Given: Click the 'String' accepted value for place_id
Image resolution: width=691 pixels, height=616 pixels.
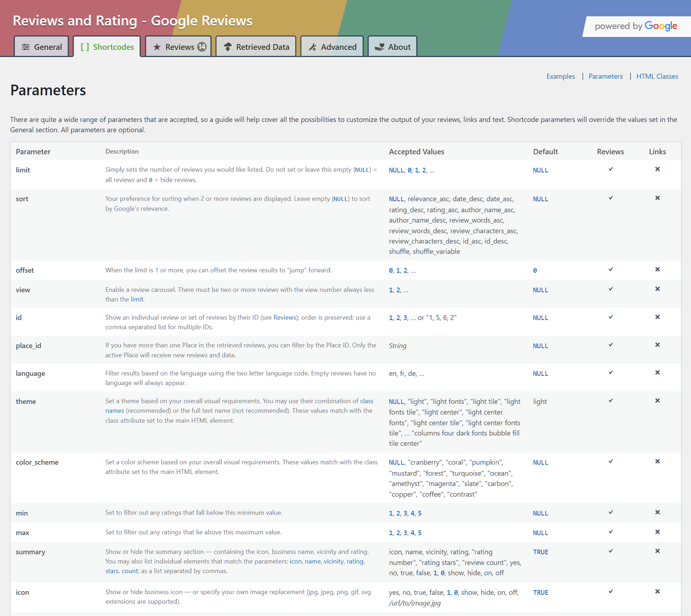Looking at the screenshot, I should pyautogui.click(x=398, y=346).
